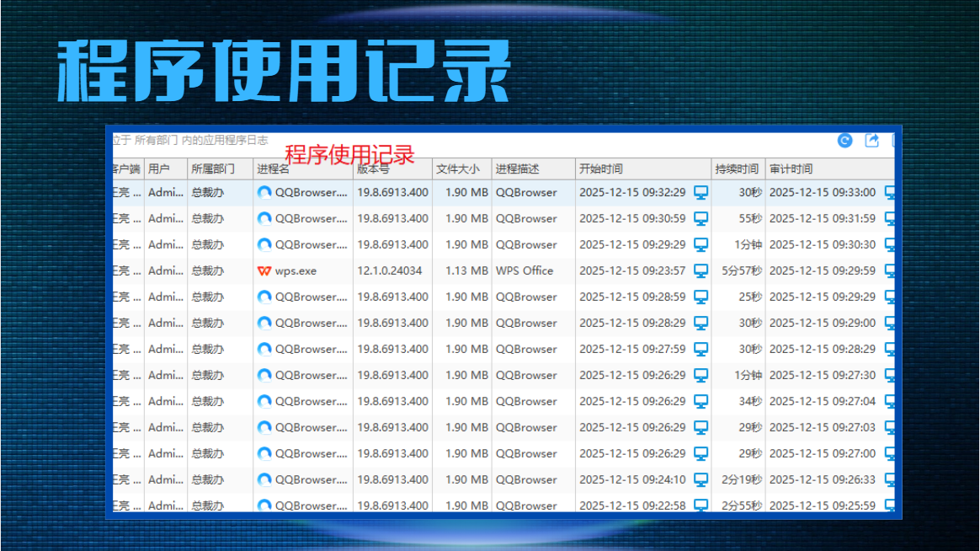The width and height of the screenshot is (980, 551).
Task: Select the row with duration 2分19秒
Action: click(503, 479)
